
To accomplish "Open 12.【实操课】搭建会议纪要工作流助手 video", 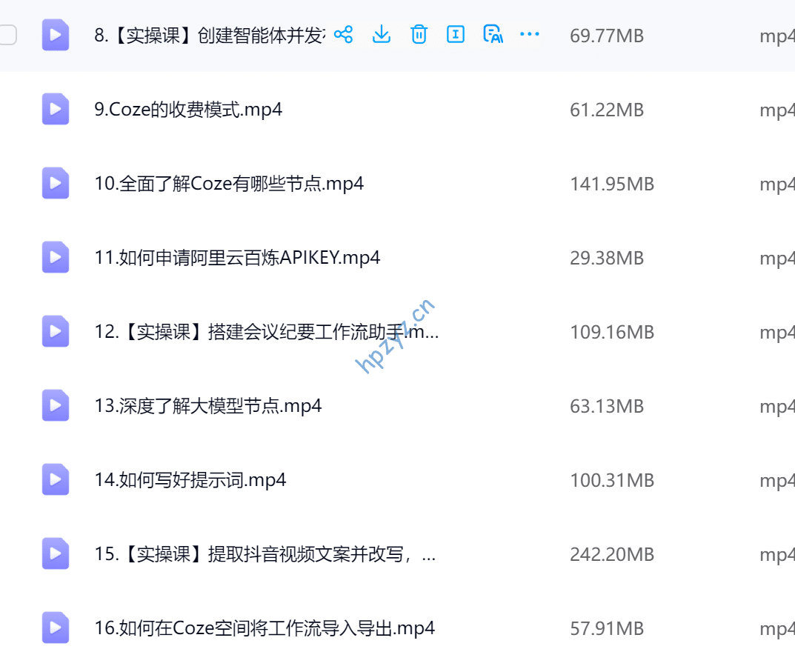I will pyautogui.click(x=267, y=332).
